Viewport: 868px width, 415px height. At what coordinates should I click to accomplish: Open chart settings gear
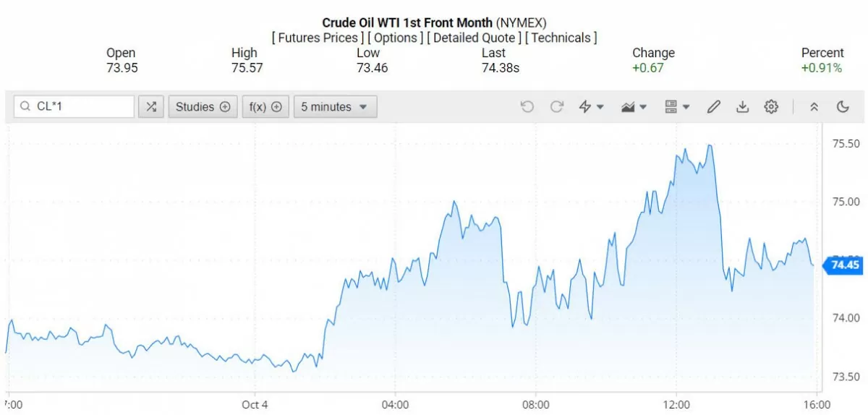(771, 107)
